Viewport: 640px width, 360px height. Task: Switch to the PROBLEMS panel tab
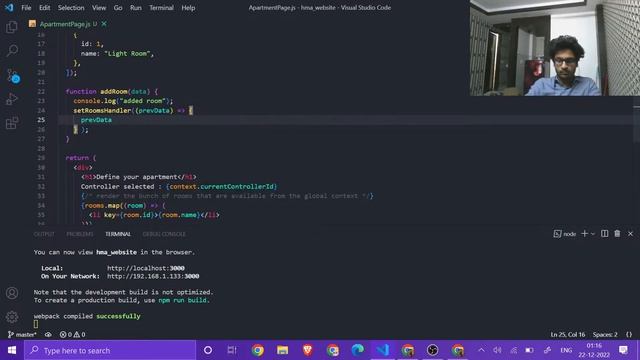pyautogui.click(x=80, y=234)
